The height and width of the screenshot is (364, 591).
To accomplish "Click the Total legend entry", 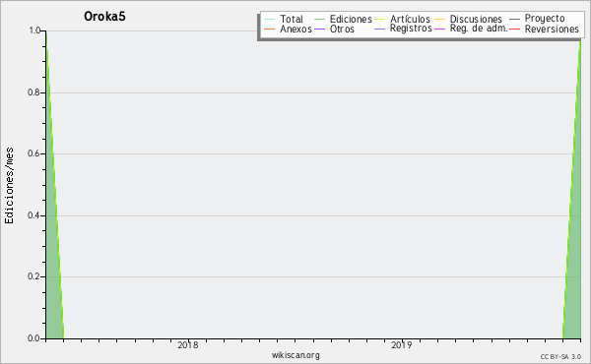I will tap(284, 19).
